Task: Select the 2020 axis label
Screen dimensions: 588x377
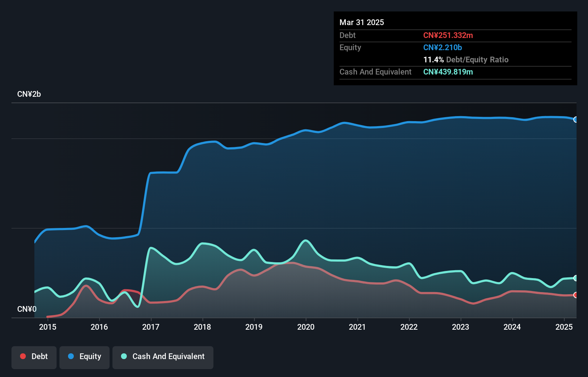Action: pos(306,327)
